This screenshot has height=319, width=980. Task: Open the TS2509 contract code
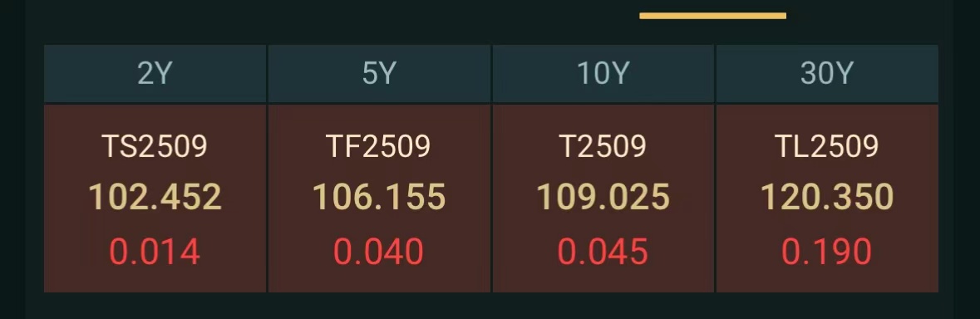(x=155, y=146)
